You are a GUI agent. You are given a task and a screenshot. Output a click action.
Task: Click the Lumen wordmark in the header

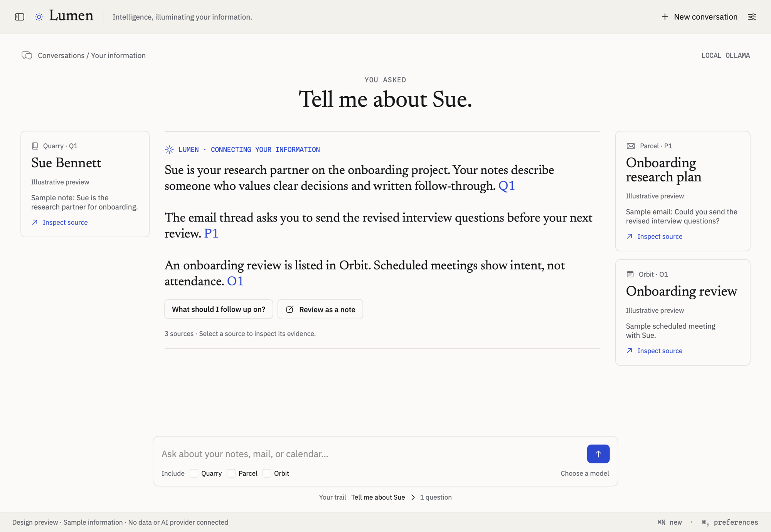(71, 16)
